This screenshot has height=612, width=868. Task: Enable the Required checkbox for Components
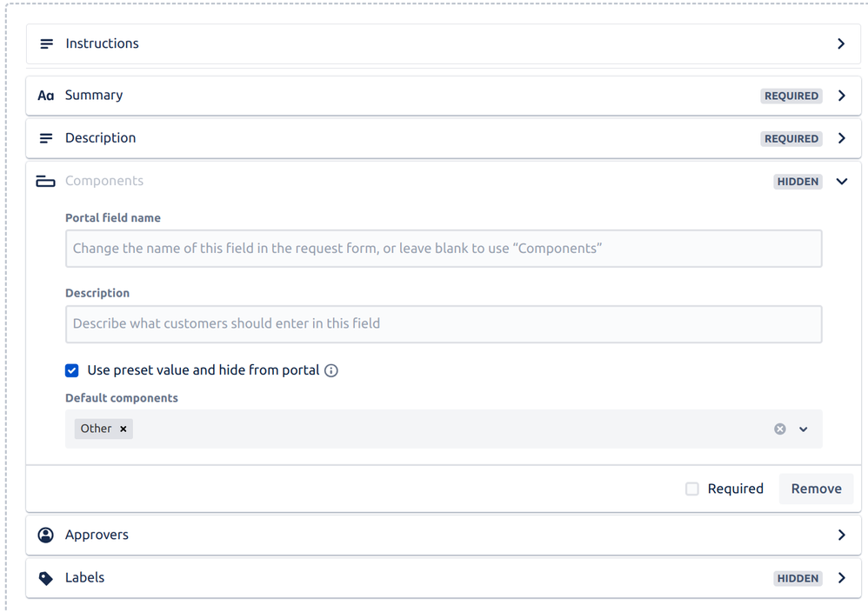691,489
